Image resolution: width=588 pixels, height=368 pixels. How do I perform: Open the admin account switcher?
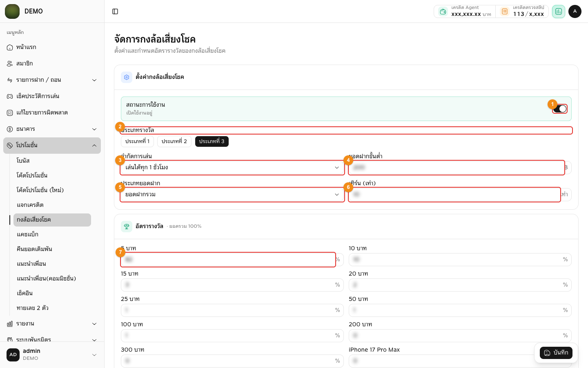coord(52,355)
